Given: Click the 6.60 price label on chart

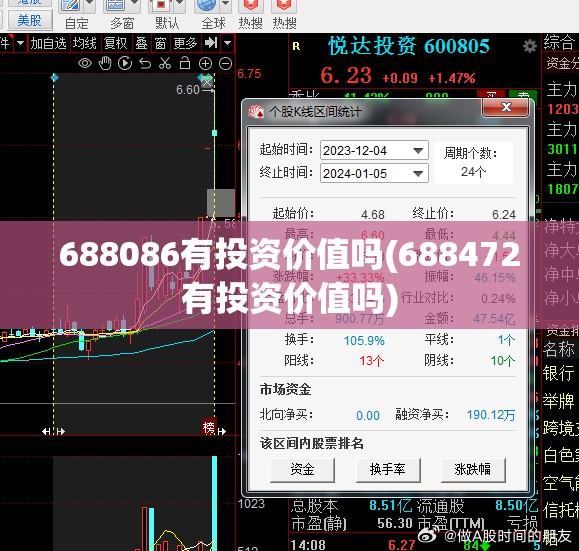Looking at the screenshot, I should (188, 90).
